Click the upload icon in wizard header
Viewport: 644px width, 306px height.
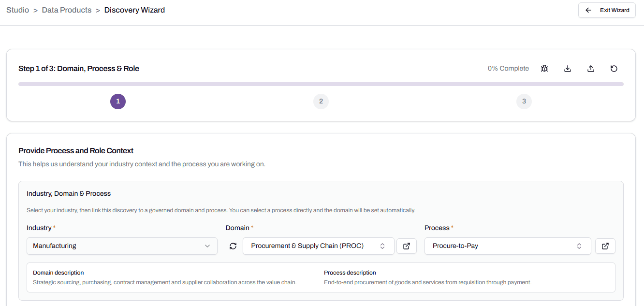(x=591, y=69)
